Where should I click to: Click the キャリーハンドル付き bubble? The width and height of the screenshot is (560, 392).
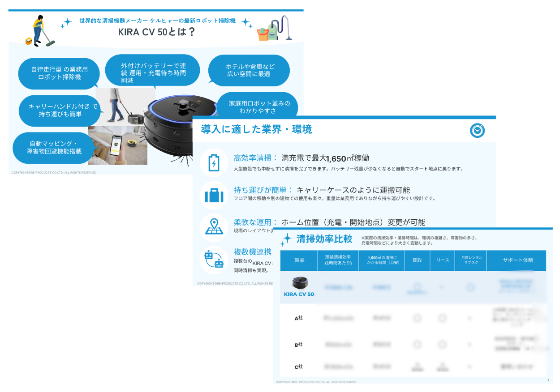coord(59,110)
